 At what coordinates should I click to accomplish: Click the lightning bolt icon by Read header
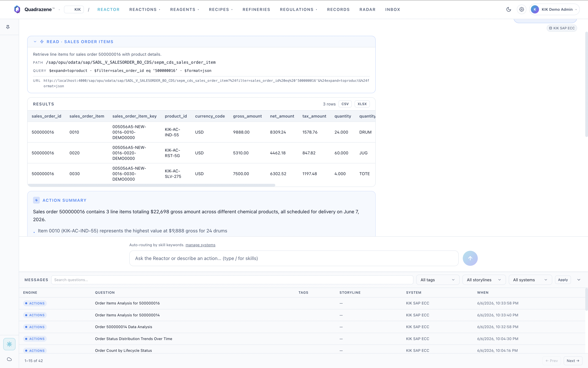click(42, 42)
